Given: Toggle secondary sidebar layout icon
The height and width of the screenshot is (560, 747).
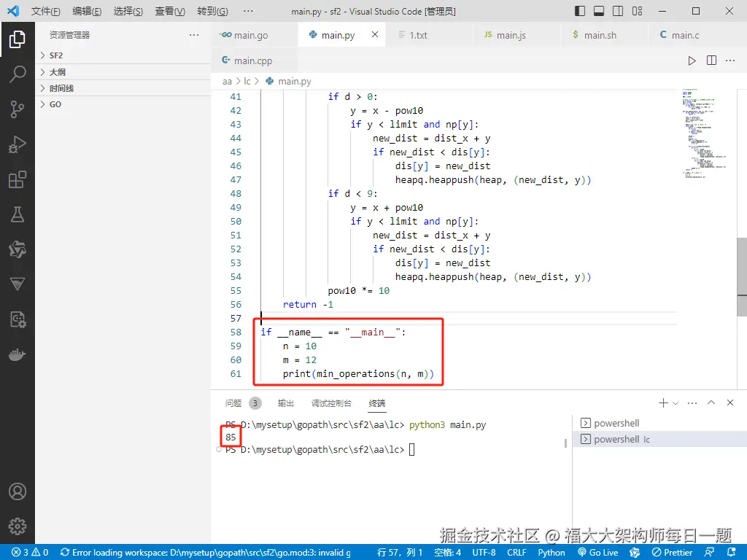Looking at the screenshot, I should click(618, 11).
